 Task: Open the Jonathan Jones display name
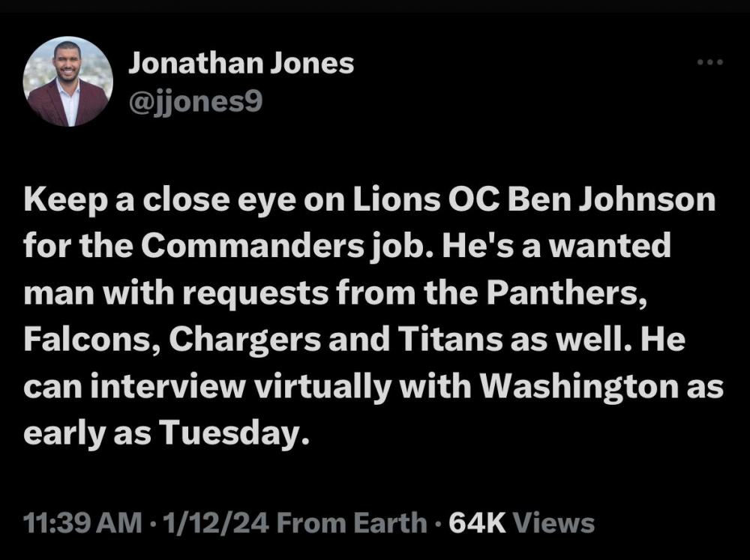[241, 64]
